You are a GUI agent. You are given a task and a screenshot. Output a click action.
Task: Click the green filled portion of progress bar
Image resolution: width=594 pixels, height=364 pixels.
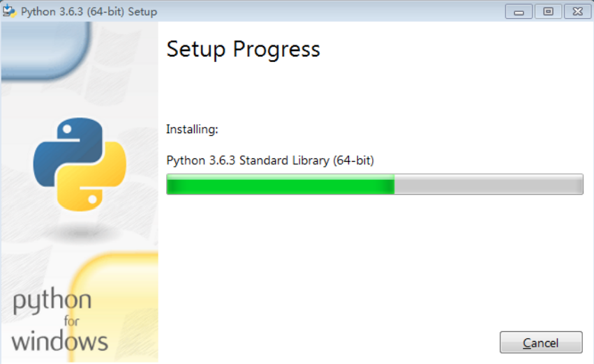pyautogui.click(x=281, y=184)
